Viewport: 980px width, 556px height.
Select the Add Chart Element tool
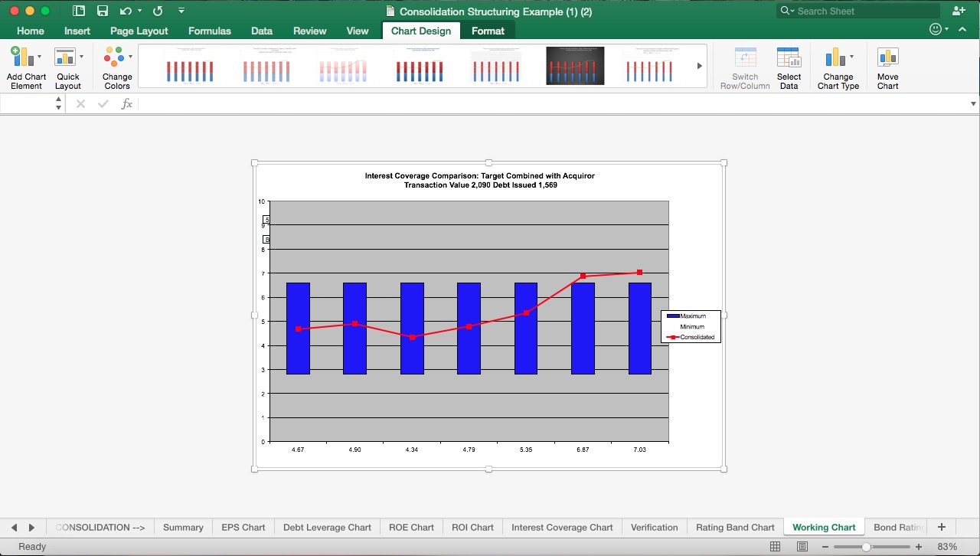coord(25,65)
